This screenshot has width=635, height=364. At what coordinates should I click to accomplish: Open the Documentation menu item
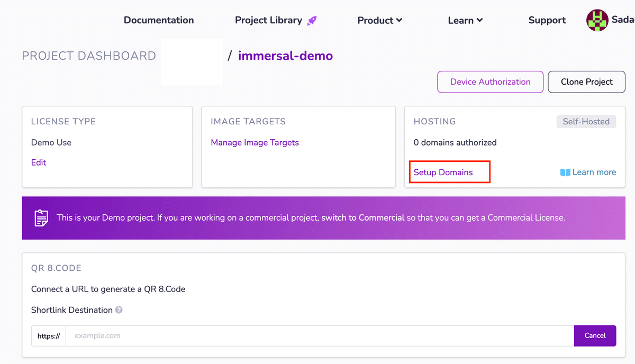pos(159,21)
